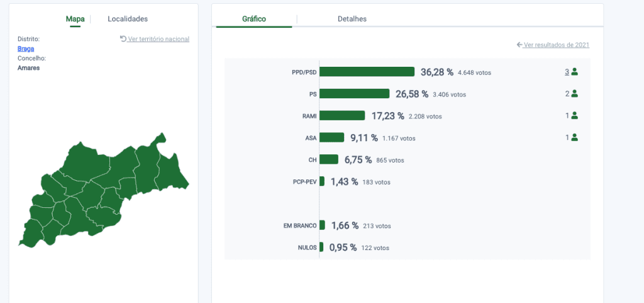Select the Gráfico tab
The width and height of the screenshot is (644, 303).
point(254,19)
